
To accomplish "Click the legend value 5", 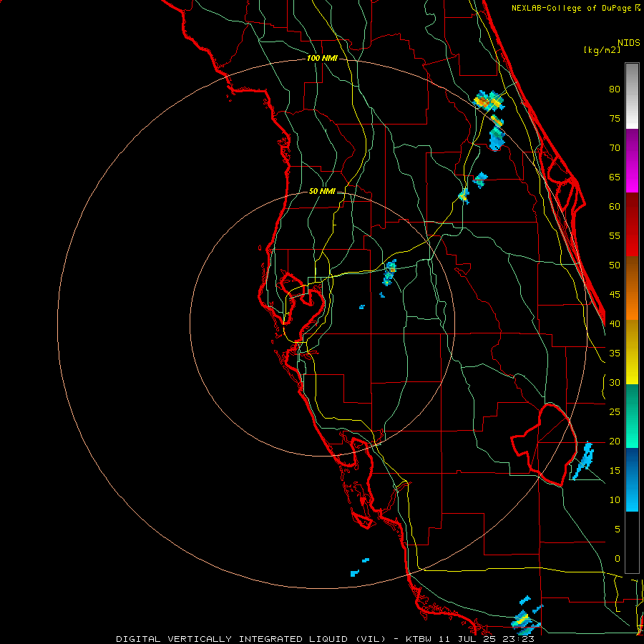I will pyautogui.click(x=618, y=529).
